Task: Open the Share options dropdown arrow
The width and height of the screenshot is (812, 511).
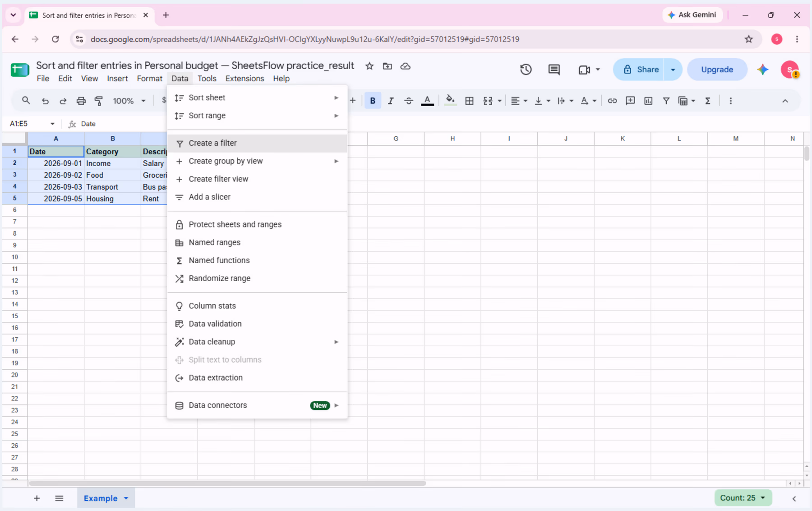Action: (x=673, y=70)
